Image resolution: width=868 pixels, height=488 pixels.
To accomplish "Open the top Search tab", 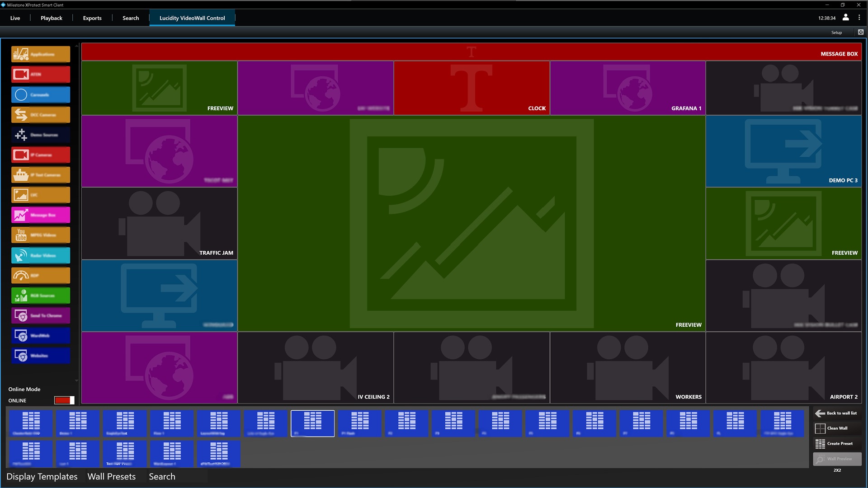I will pos(131,18).
